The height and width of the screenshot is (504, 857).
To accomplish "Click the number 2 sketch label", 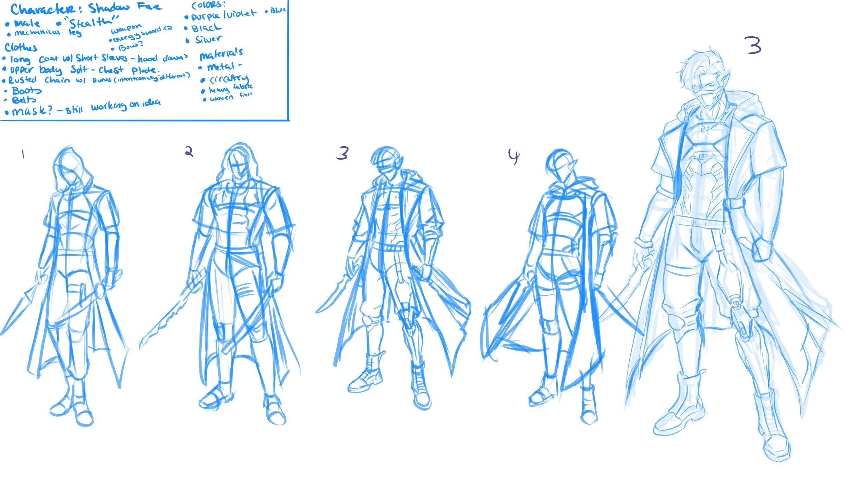I will click(189, 151).
